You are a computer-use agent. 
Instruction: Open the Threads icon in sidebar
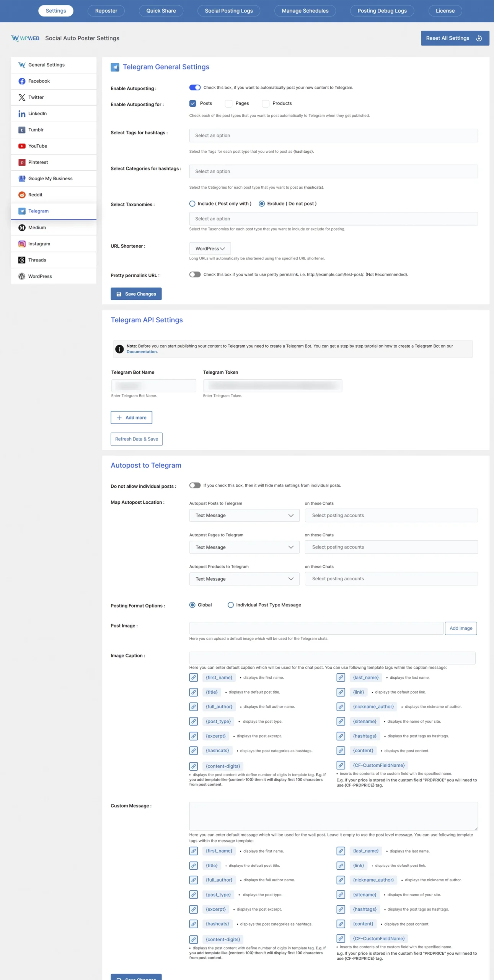click(x=22, y=260)
